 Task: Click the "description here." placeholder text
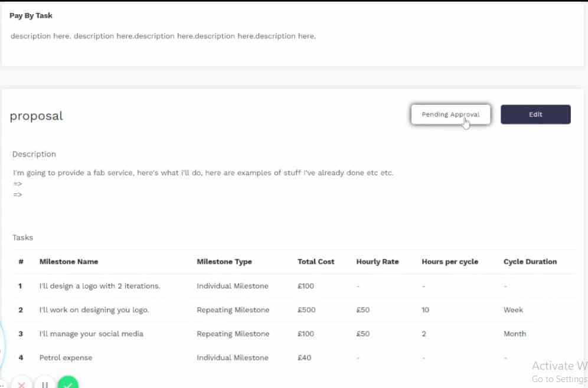(163, 37)
